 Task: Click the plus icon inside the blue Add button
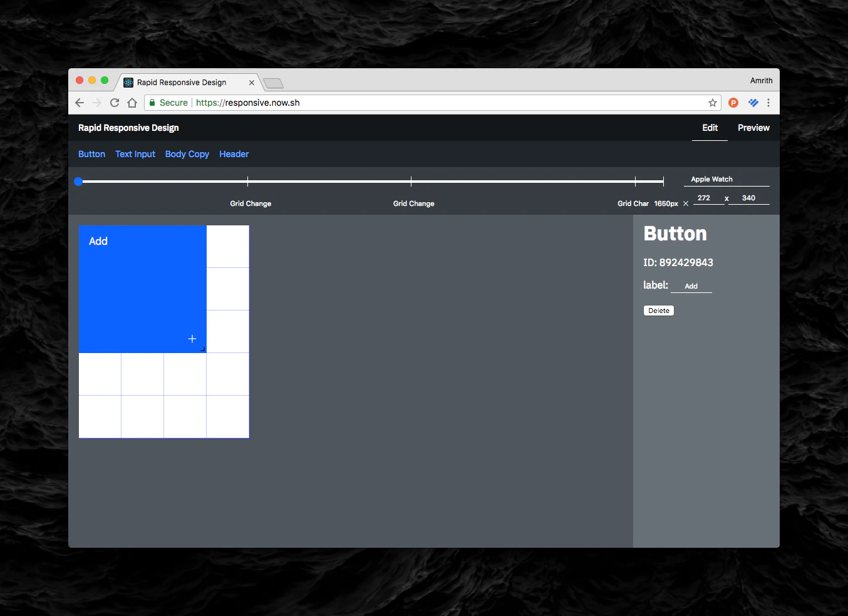[192, 338]
